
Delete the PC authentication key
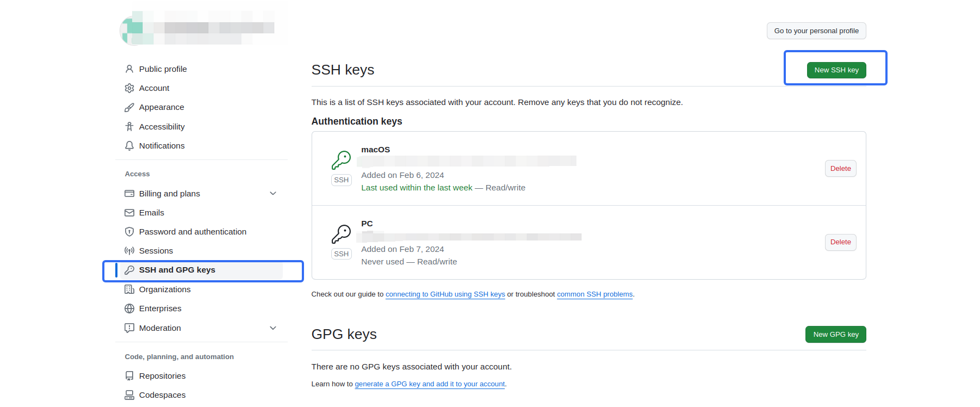click(x=840, y=242)
